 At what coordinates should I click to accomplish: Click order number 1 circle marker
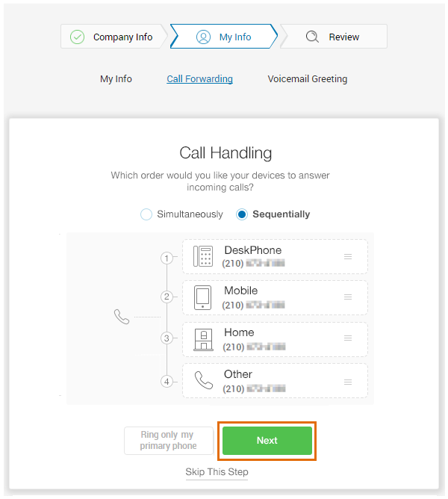pyautogui.click(x=167, y=258)
